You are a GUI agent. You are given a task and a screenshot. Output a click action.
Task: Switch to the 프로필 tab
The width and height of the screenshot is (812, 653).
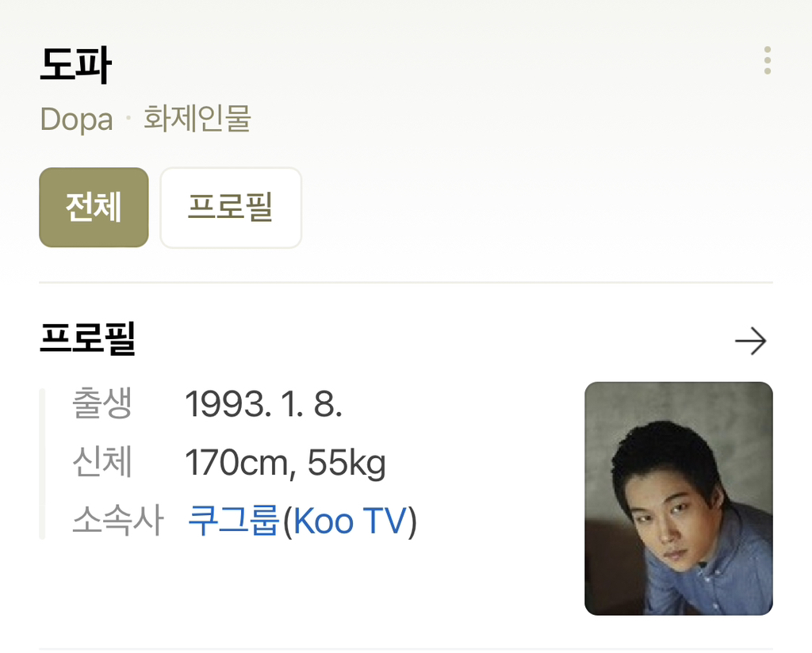(231, 208)
